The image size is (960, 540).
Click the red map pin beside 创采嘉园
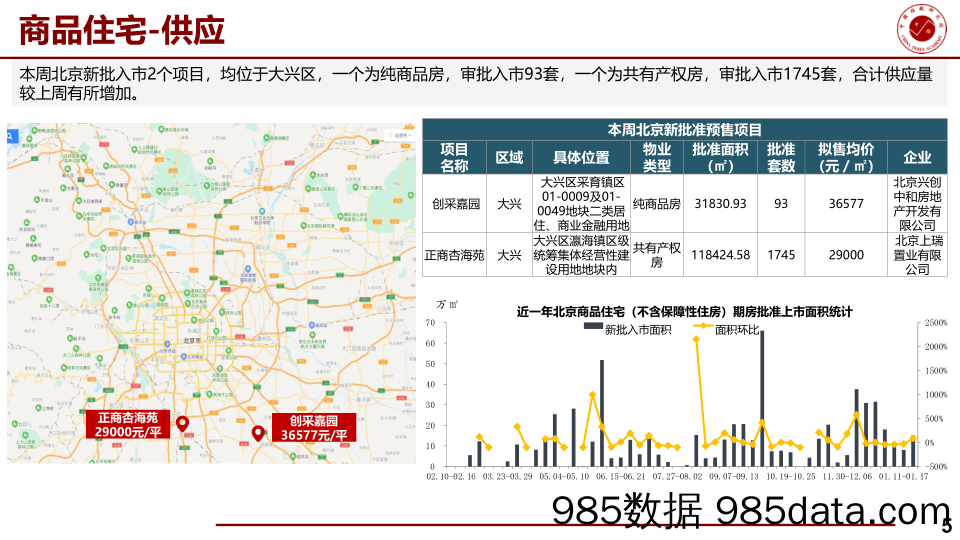click(x=258, y=434)
